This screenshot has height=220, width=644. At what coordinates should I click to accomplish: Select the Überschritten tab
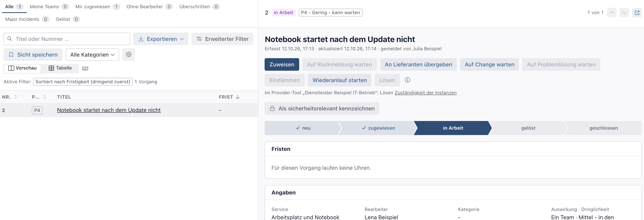pyautogui.click(x=200, y=7)
